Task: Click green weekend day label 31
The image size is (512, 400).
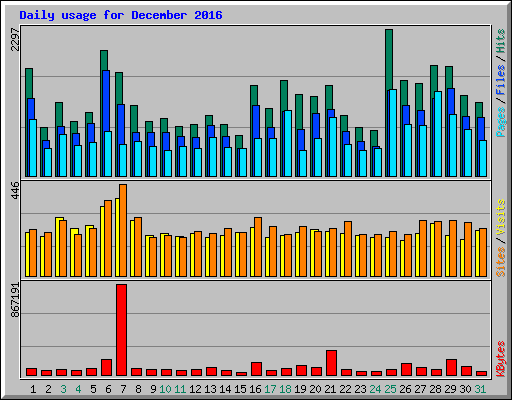Action: [480, 389]
